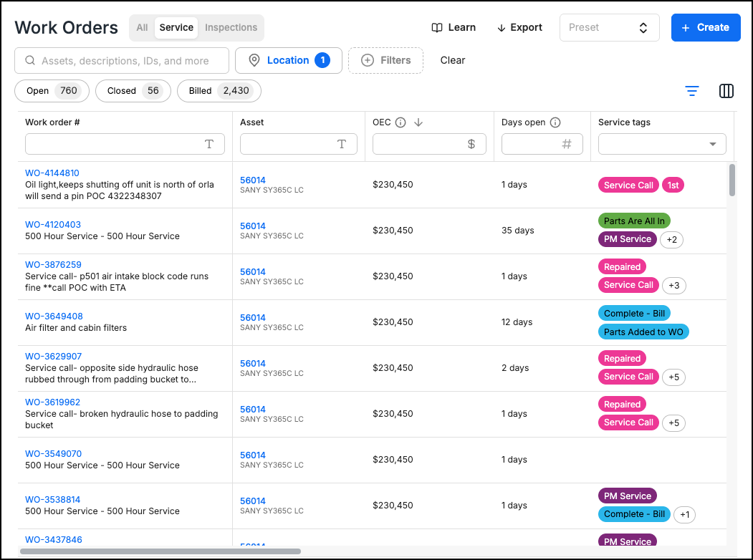Expand +3 tags on WO-3876259
The width and height of the screenshot is (753, 560).
coord(673,286)
